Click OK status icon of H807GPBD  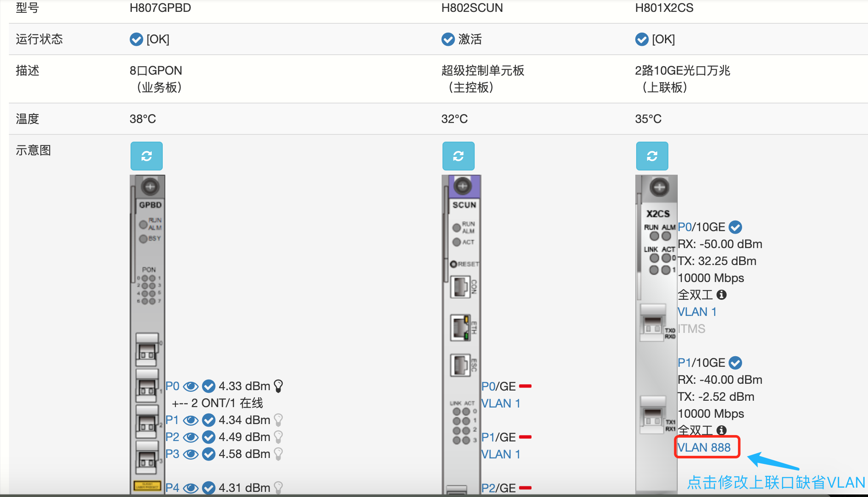(136, 39)
